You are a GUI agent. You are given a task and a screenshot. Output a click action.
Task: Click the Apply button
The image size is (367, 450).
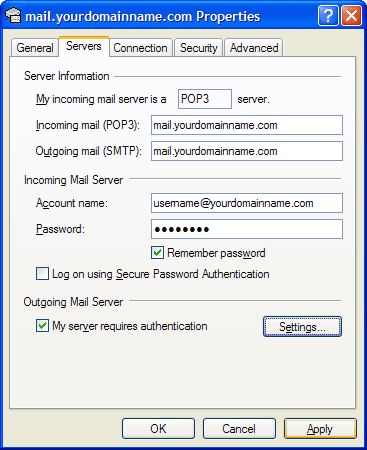pos(320,429)
